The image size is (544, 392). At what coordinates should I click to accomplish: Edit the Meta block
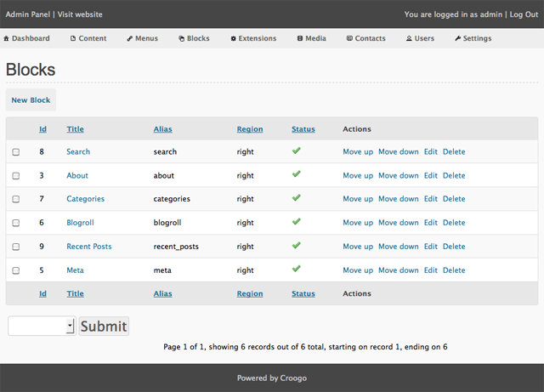click(431, 270)
